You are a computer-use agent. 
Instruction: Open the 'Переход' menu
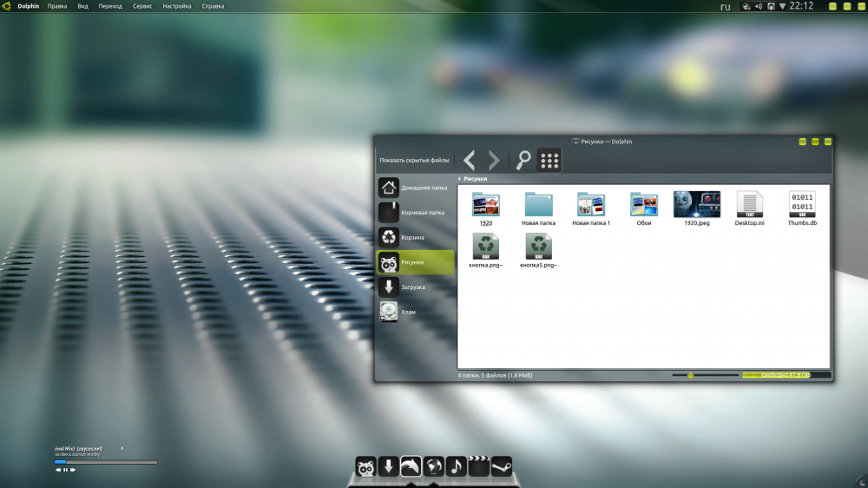pyautogui.click(x=110, y=6)
